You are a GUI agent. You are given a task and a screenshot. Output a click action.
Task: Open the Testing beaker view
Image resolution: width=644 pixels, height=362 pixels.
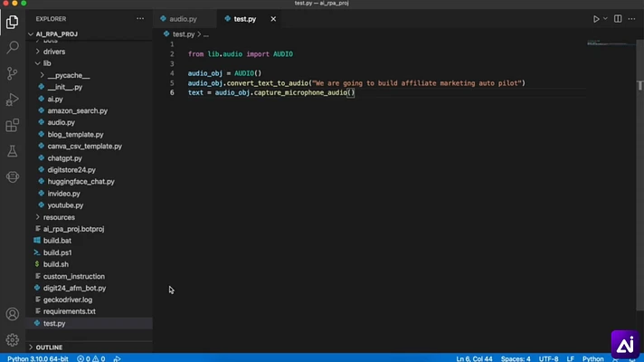[13, 151]
